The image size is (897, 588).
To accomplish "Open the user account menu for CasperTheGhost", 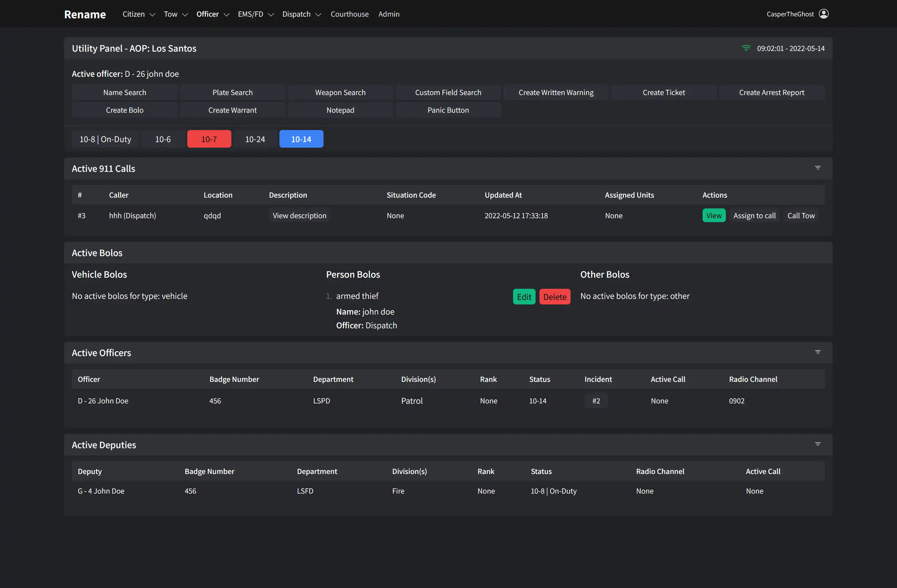I will (796, 14).
